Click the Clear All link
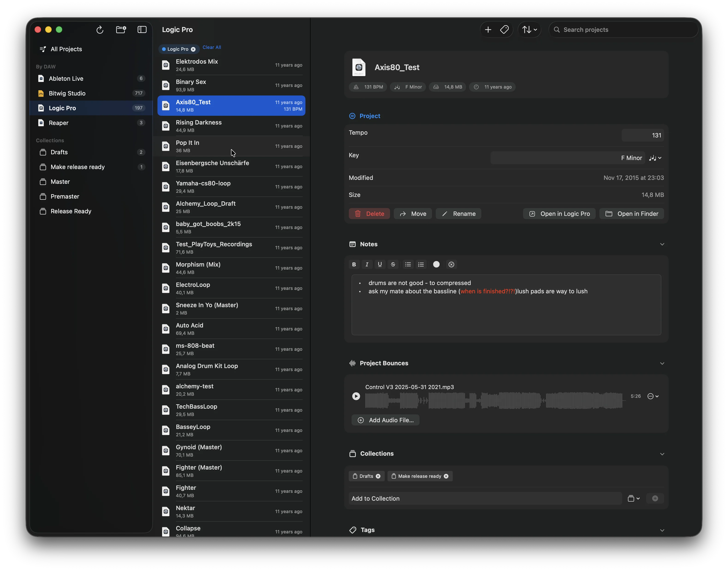Viewport: 728px width, 571px height. pyautogui.click(x=212, y=47)
